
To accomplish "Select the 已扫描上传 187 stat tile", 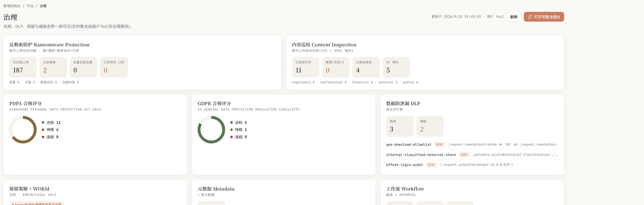I will [23, 67].
